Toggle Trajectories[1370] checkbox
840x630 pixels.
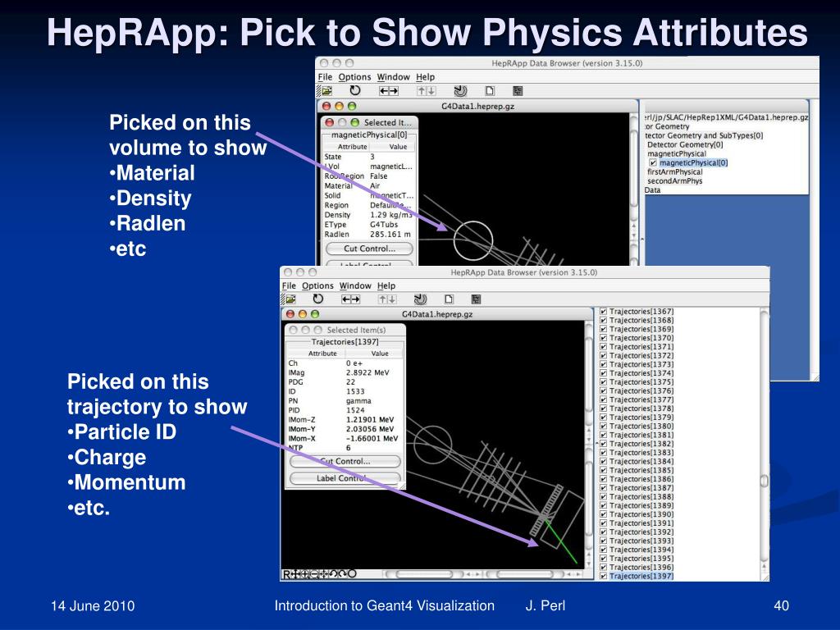coord(604,338)
